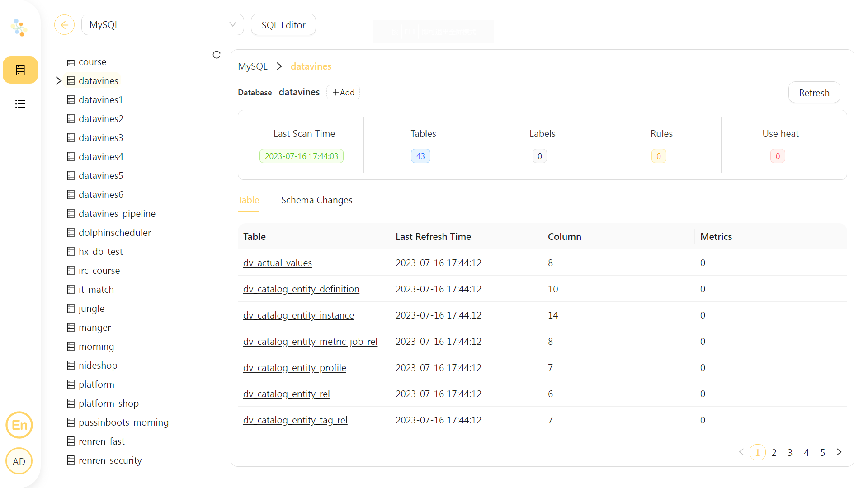This screenshot has width=868, height=488.
Task: Click the back arrow navigation icon
Action: [64, 24]
